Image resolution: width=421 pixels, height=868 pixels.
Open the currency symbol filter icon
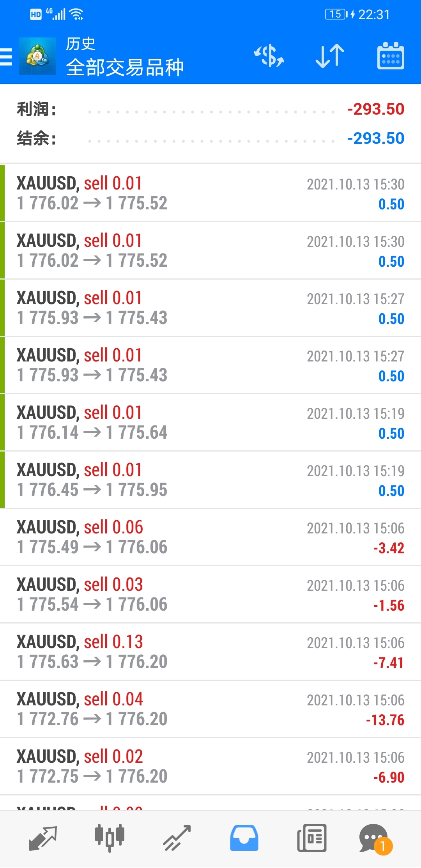pyautogui.click(x=269, y=56)
